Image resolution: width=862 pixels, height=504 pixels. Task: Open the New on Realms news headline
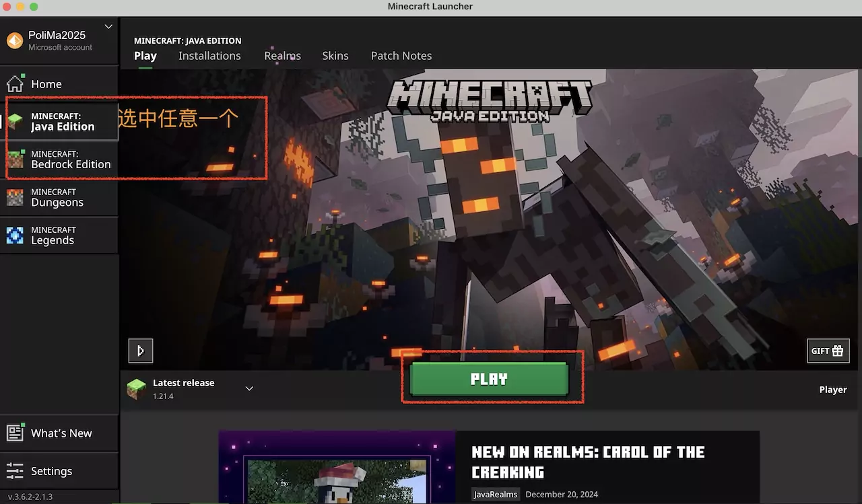click(588, 462)
